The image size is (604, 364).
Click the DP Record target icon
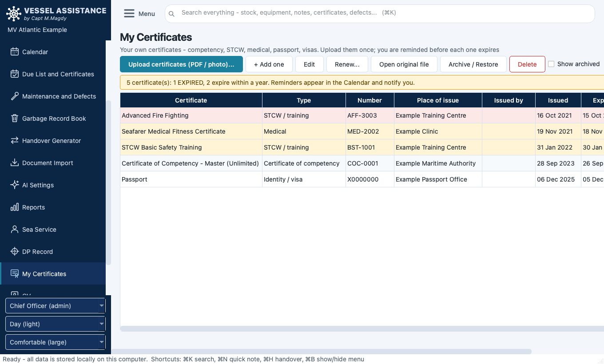pos(15,252)
